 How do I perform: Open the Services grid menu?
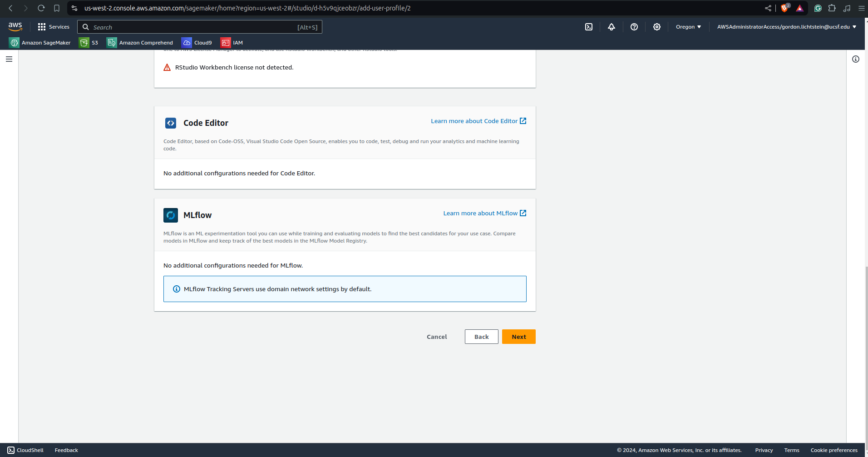[54, 27]
